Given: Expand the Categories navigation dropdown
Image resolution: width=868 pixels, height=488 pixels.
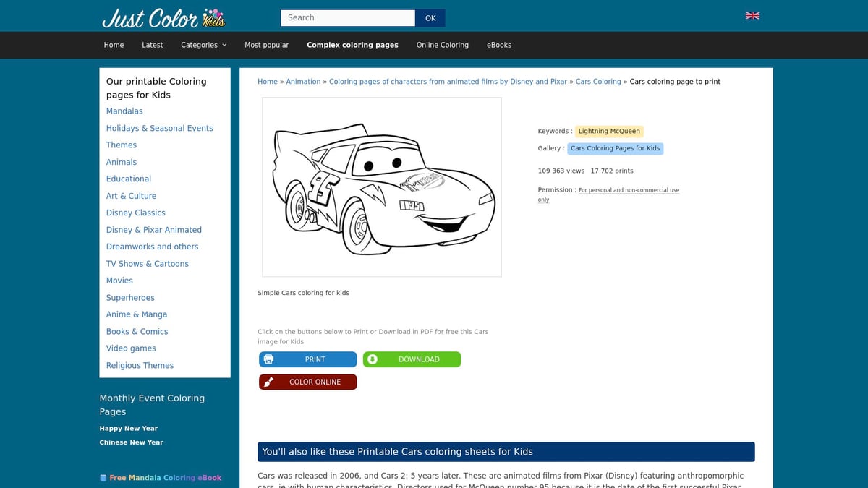Looking at the screenshot, I should tap(203, 44).
